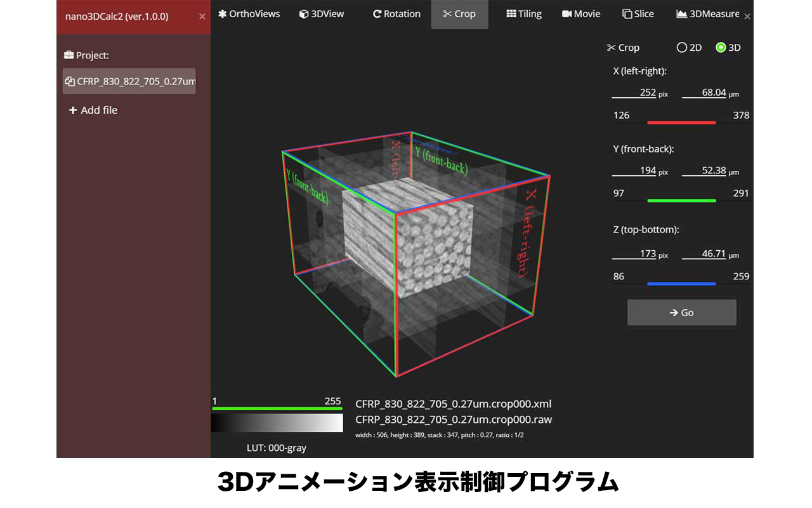Select the Crop scissors tab
812x508 pixels.
pyautogui.click(x=459, y=14)
